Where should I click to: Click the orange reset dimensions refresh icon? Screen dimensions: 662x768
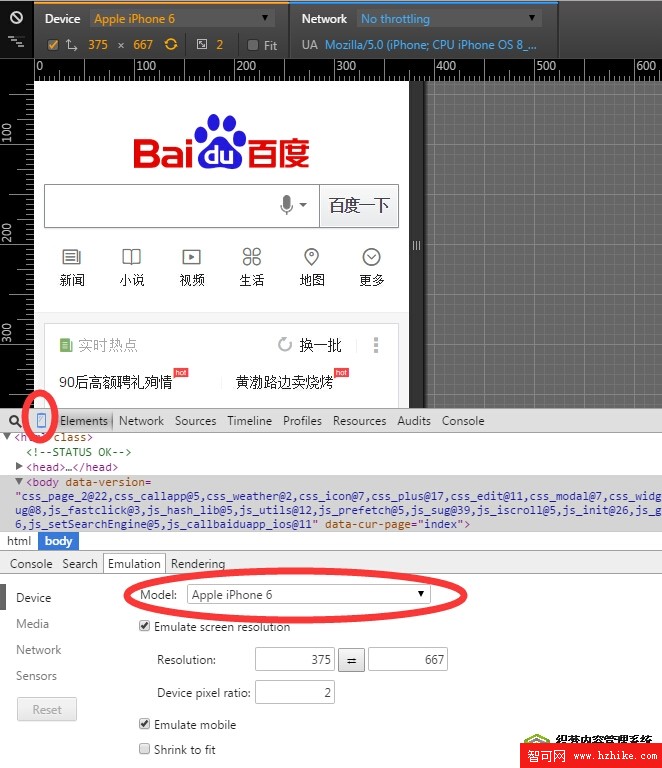pyautogui.click(x=171, y=45)
